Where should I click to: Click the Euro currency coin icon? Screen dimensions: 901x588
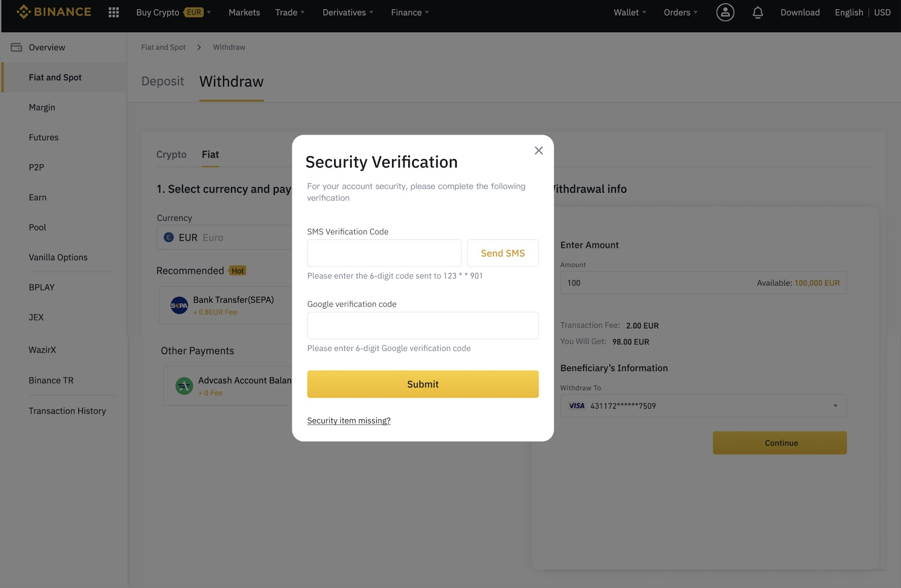coord(168,238)
